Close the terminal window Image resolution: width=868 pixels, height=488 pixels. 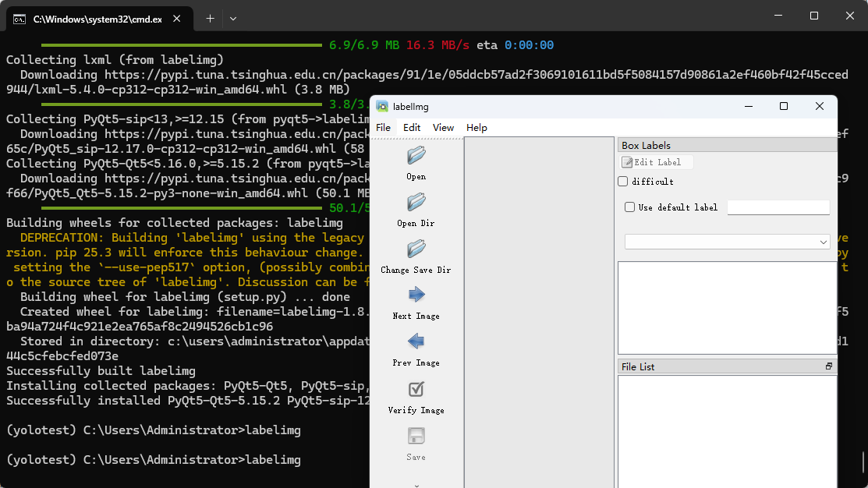(850, 16)
